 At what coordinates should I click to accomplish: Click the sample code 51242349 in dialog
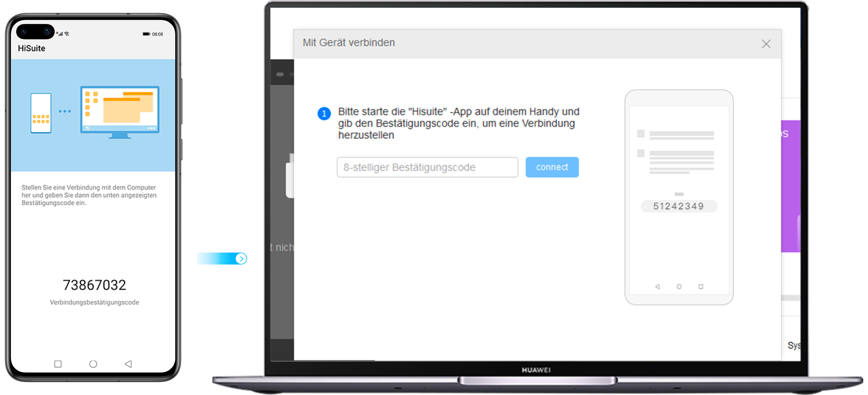679,206
